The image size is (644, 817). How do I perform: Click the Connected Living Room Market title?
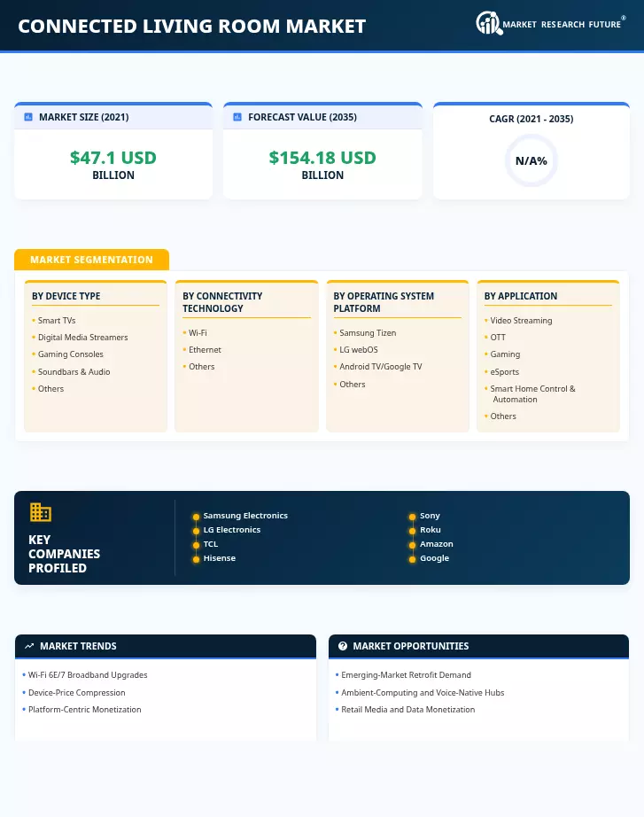(191, 26)
